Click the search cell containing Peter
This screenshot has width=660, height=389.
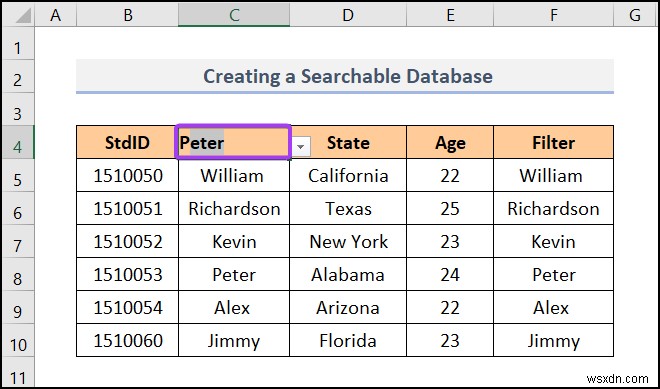233,142
